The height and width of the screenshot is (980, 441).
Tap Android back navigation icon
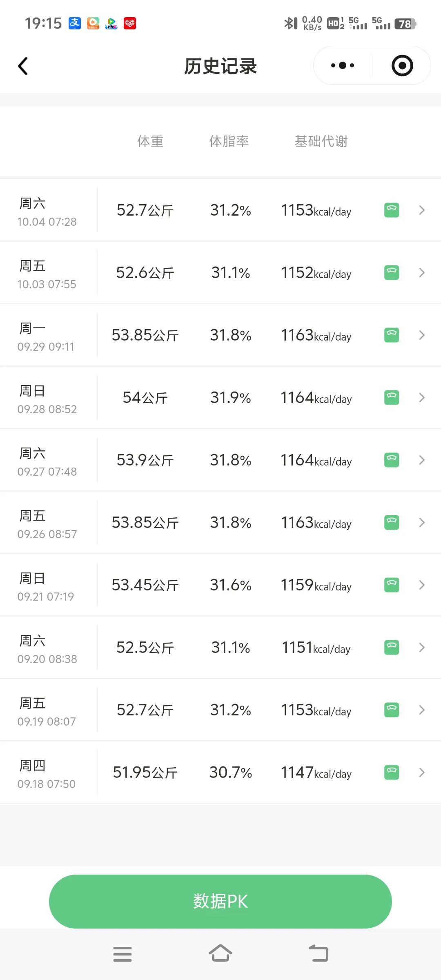[x=318, y=953]
